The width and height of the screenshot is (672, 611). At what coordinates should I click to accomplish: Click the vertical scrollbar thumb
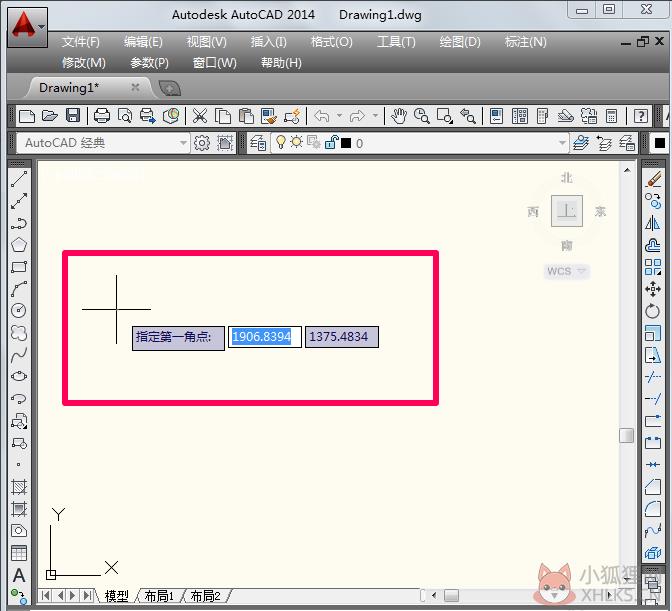tap(627, 435)
